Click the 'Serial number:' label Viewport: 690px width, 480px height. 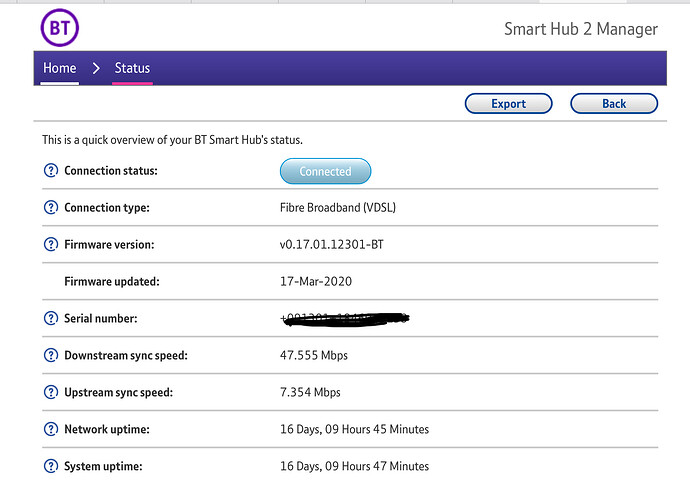coord(101,319)
